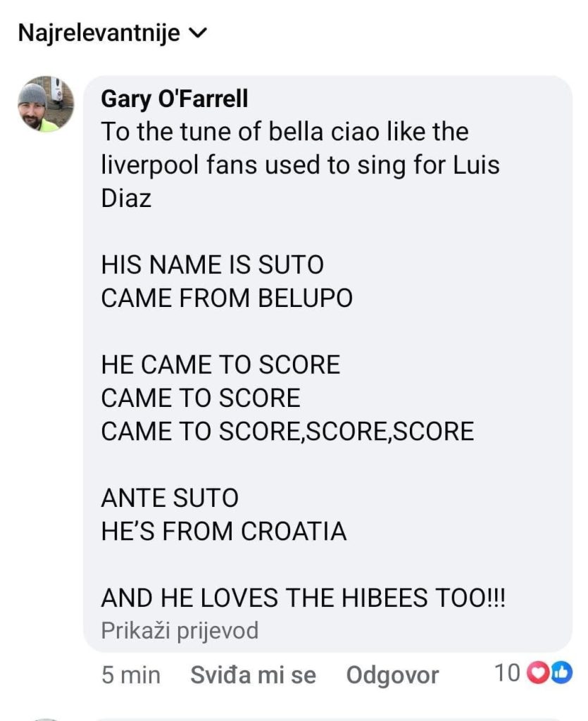Screen dimensions: 588x721
Task: Click the line CAME FROM BELUPO
Action: (227, 298)
